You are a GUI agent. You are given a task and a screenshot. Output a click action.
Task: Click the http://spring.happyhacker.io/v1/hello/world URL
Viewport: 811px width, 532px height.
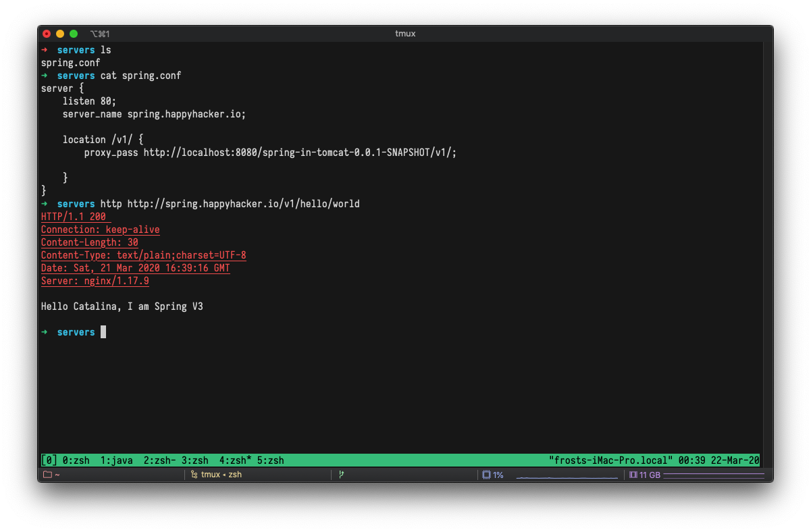coord(244,204)
